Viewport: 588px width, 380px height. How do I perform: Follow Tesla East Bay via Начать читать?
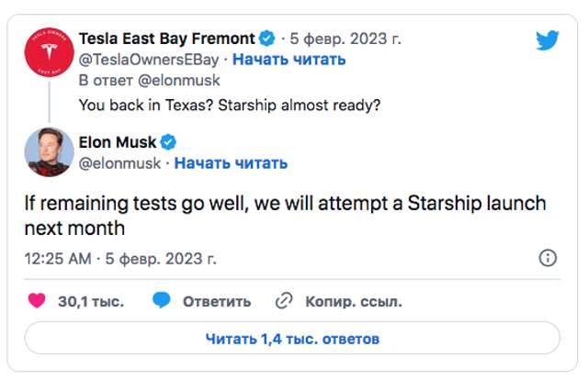click(288, 60)
